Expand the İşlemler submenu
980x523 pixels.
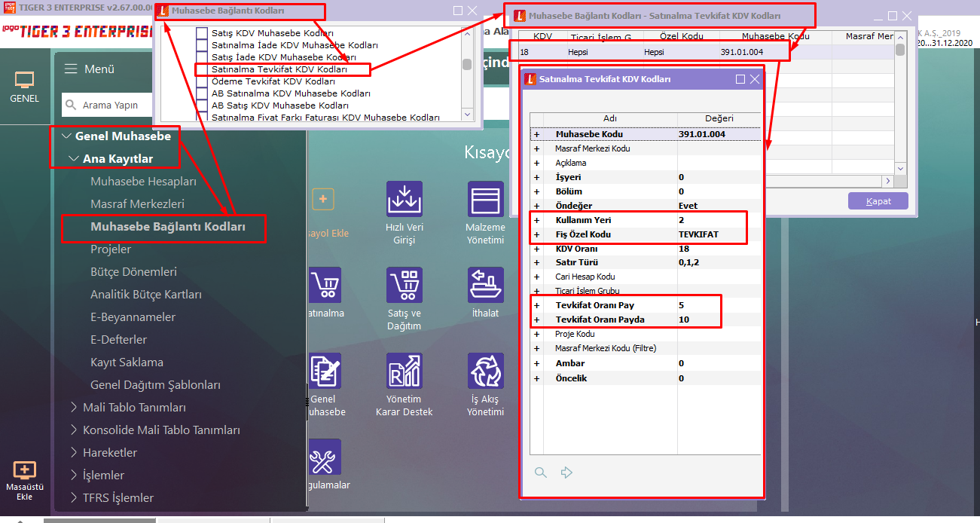[74, 476]
